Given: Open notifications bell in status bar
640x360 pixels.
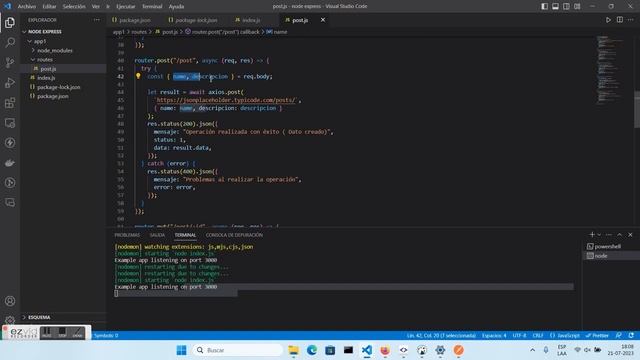Looking at the screenshot, I should pyautogui.click(x=631, y=336).
